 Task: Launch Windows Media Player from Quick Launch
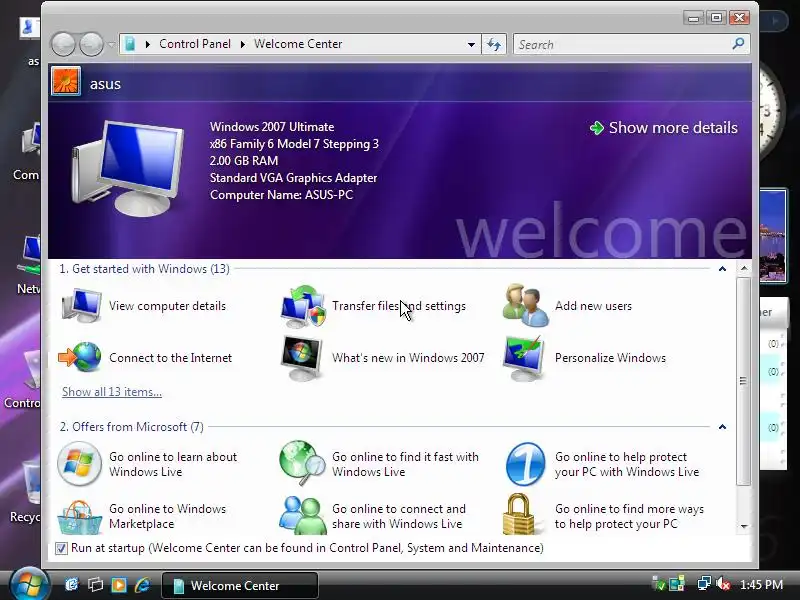tap(119, 585)
